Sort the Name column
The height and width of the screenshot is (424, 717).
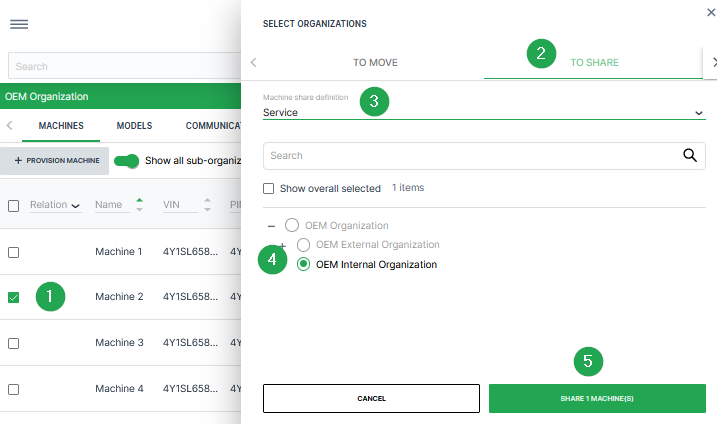coord(139,205)
